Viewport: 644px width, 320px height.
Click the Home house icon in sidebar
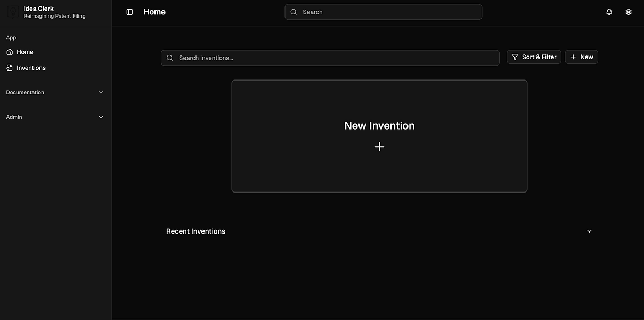(10, 52)
